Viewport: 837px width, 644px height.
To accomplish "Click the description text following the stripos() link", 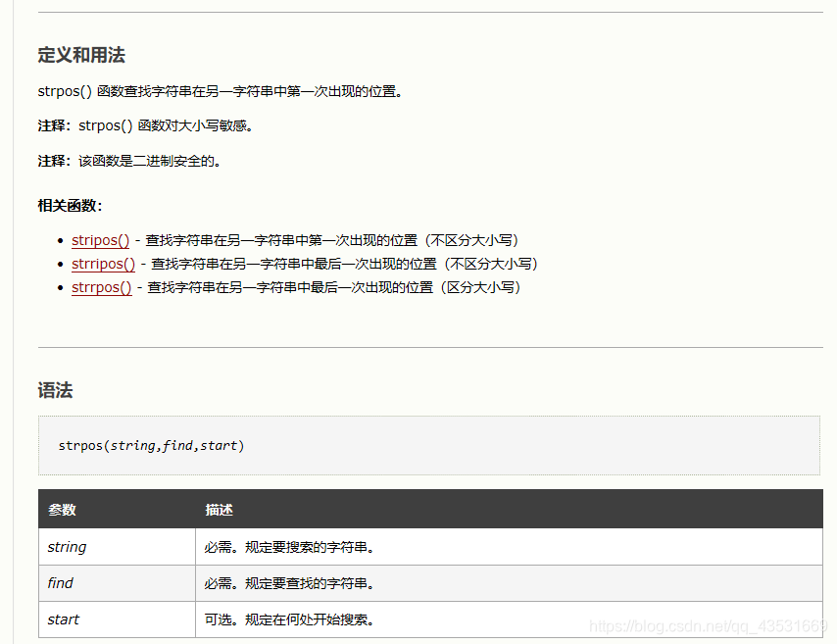I will 332,240.
